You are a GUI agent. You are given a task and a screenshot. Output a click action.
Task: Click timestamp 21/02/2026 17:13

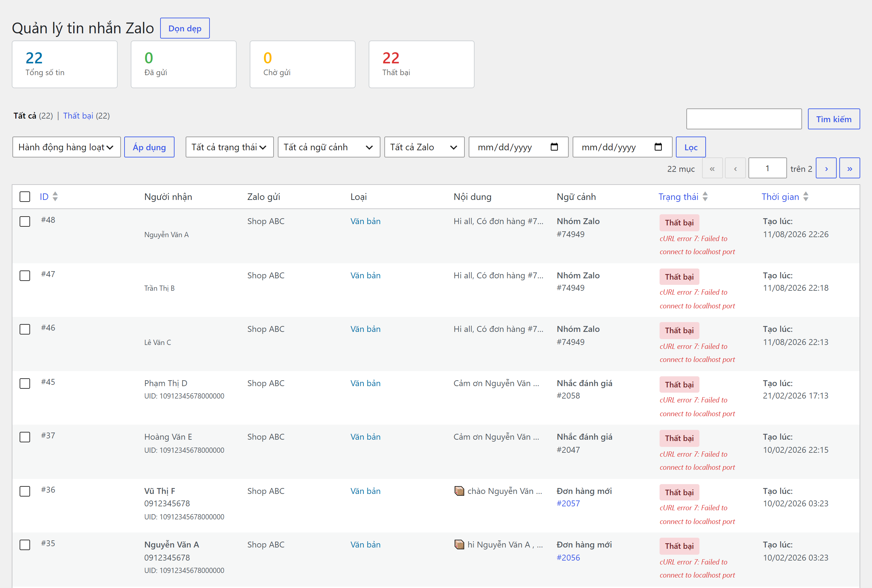[x=796, y=396]
